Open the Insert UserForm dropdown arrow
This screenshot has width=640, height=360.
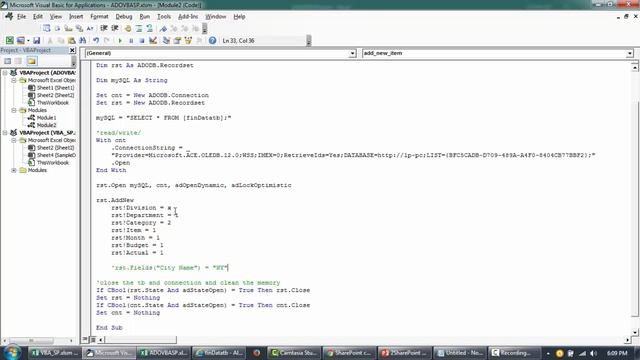coord(28,40)
